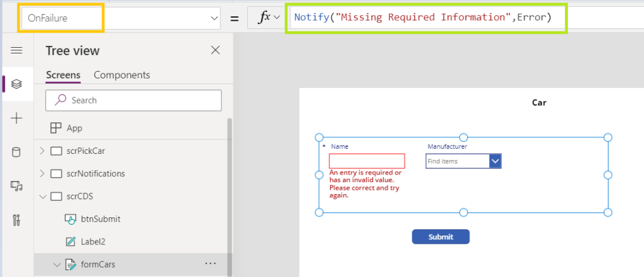Screen dimensions: 644x277
Task: Open the hamburger menu in left rail
Action: point(17,50)
